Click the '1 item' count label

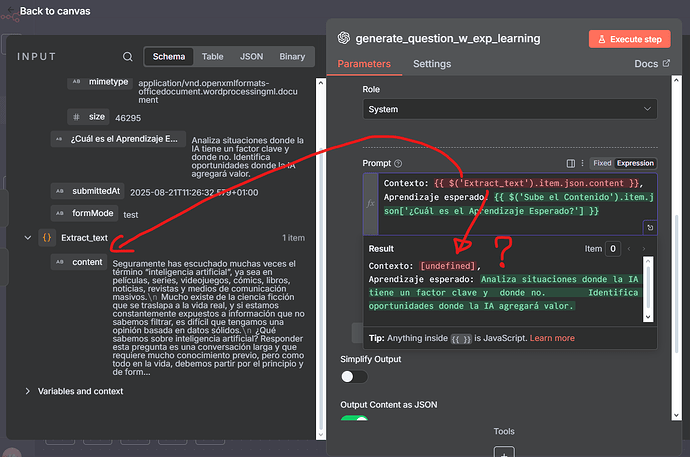pyautogui.click(x=294, y=238)
